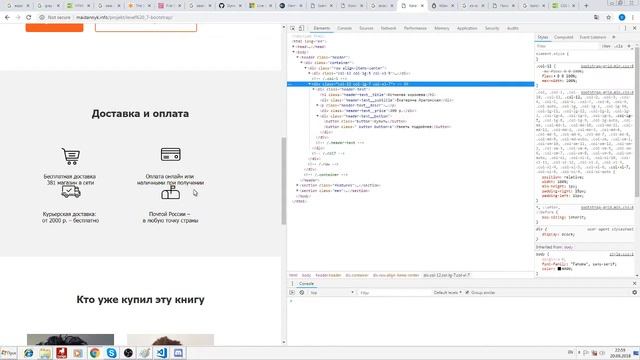
Task: Collapse the header class header node
Action: (298, 57)
